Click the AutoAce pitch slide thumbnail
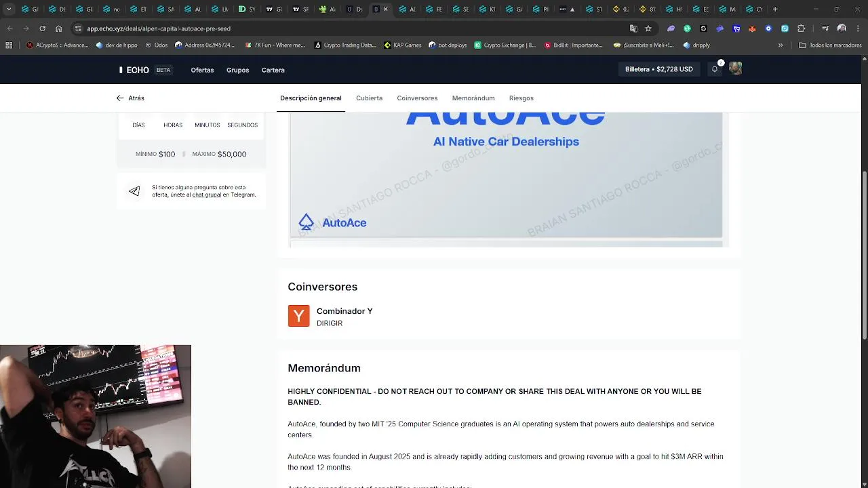The width and height of the screenshot is (868, 488). (x=507, y=175)
